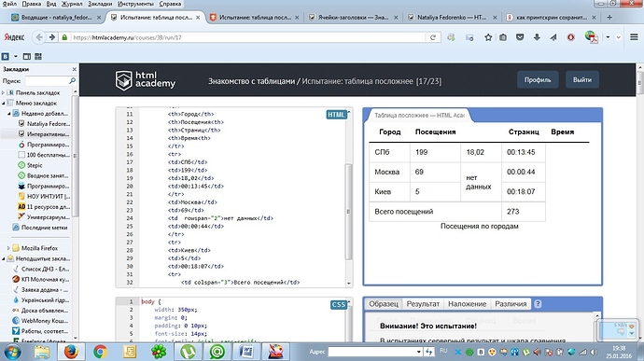Switch to the Ячейки-заголовки tab
Image resolution: width=644 pixels, height=361 pixels.
pyautogui.click(x=353, y=17)
